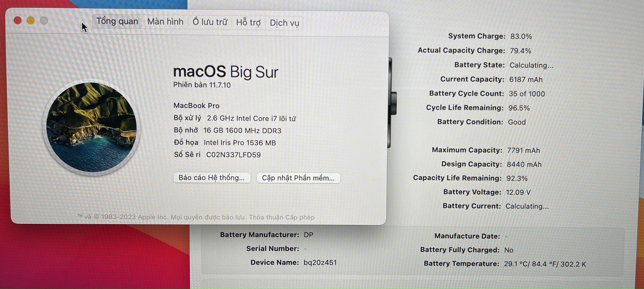Click the Intel Iris Pro 1536 MB text
Viewport: 644px width, 289px height.
(x=240, y=143)
